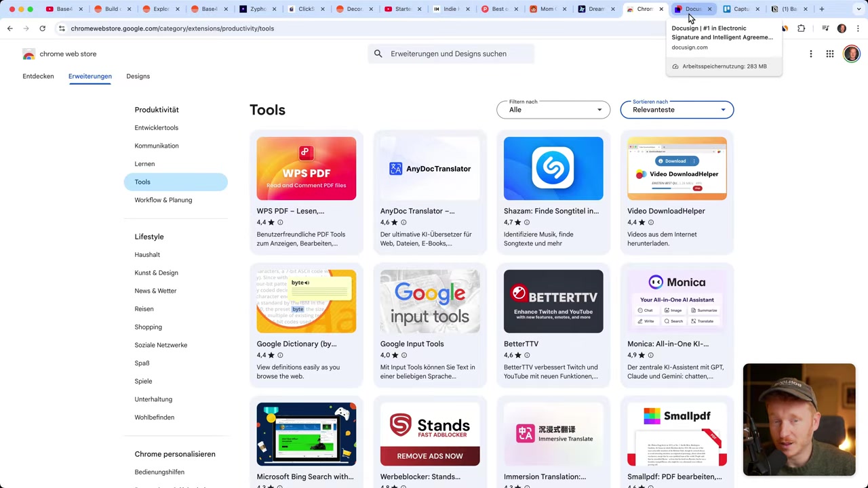Switch to the Indie Hackers browser tab
Viewport: 868px width, 488px height.
[x=450, y=9]
